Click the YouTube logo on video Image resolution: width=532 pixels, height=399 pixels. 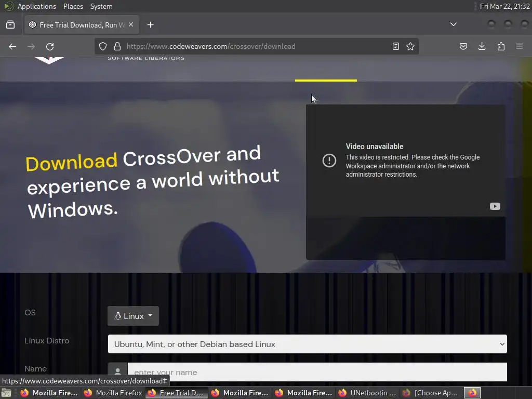click(x=495, y=206)
